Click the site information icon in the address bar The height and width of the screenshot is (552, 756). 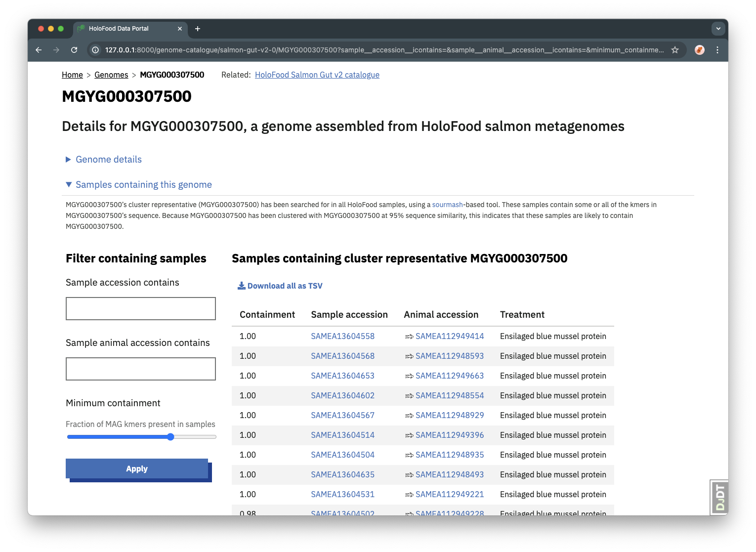96,50
